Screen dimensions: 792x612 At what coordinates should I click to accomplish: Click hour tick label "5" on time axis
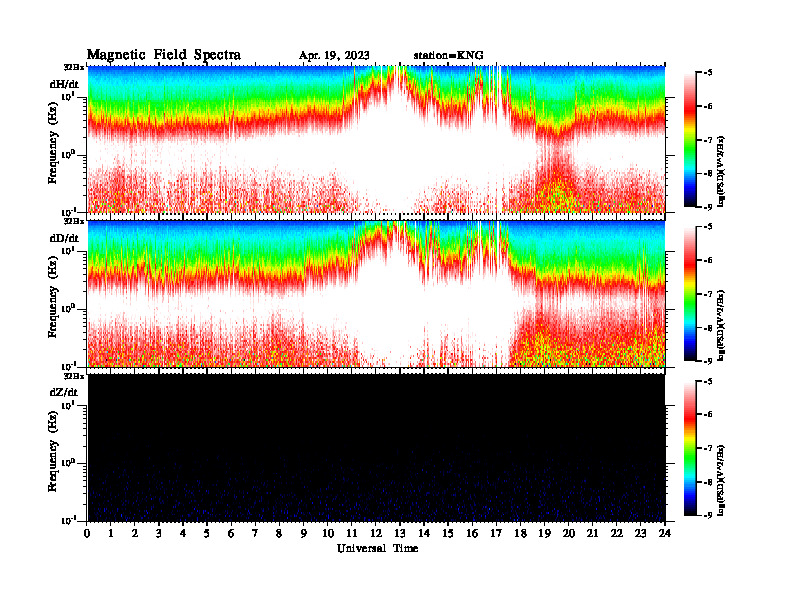coord(207,534)
